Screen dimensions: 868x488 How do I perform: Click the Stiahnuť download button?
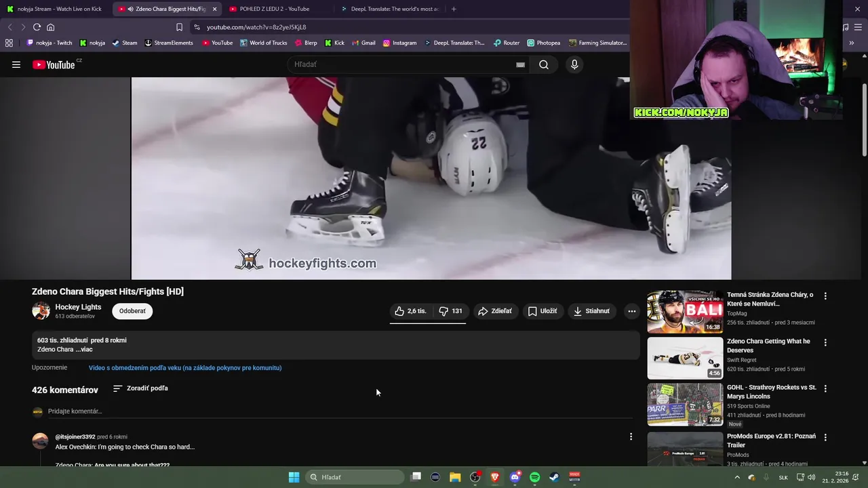pyautogui.click(x=591, y=311)
